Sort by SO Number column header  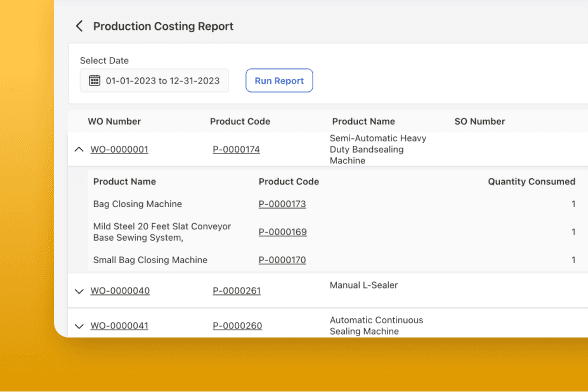[480, 121]
